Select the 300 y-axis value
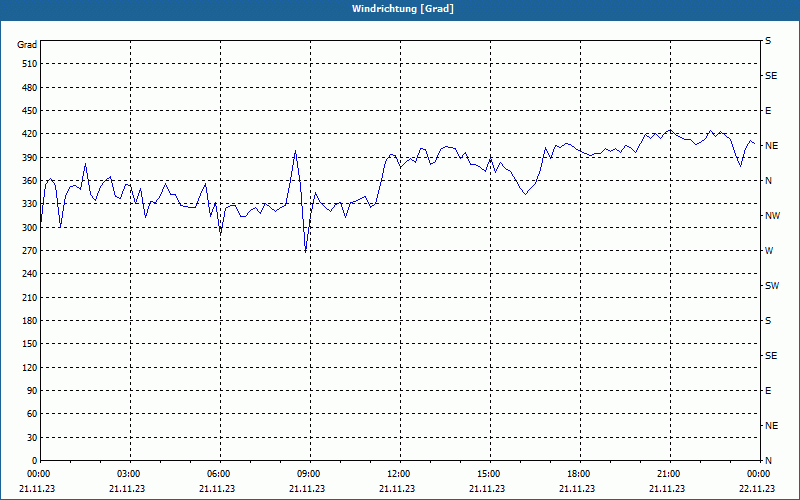 click(x=30, y=228)
